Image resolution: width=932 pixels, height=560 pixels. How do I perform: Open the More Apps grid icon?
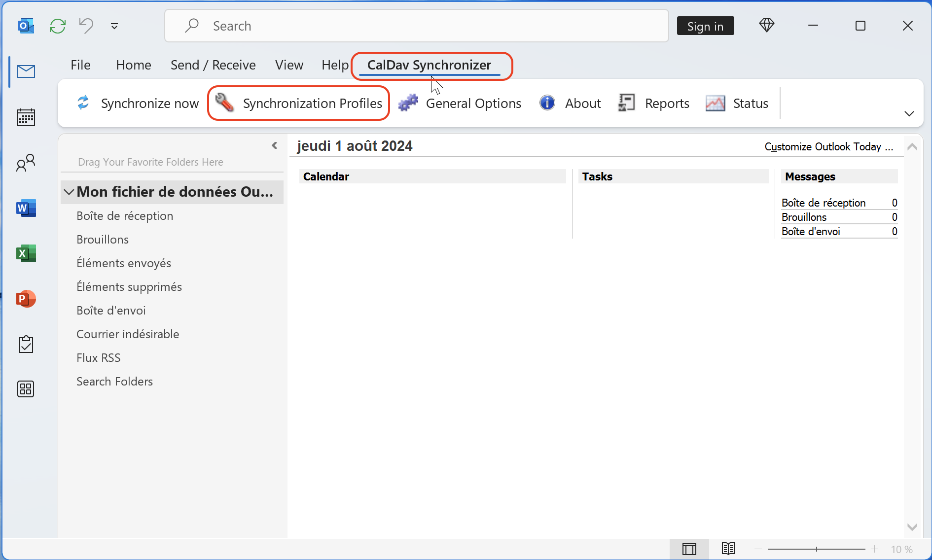[26, 389]
